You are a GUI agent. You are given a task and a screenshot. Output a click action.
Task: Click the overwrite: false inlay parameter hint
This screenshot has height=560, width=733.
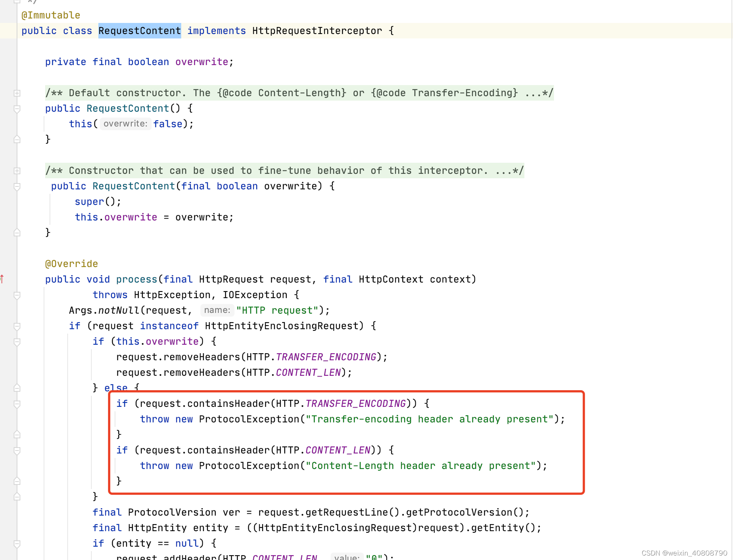[125, 124]
